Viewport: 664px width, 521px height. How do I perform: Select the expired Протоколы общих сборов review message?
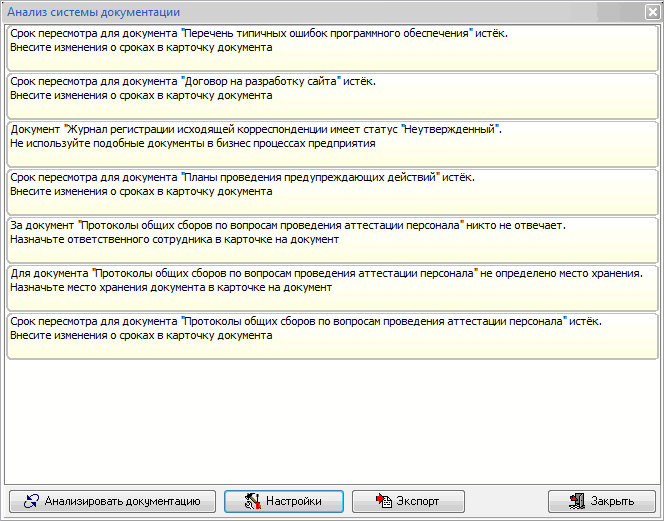pyautogui.click(x=332, y=336)
